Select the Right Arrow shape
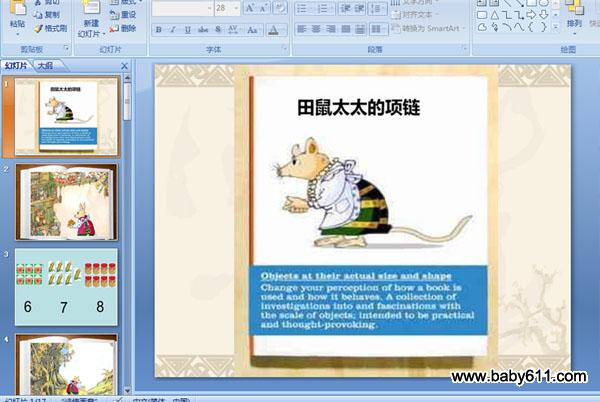 tap(531, 15)
